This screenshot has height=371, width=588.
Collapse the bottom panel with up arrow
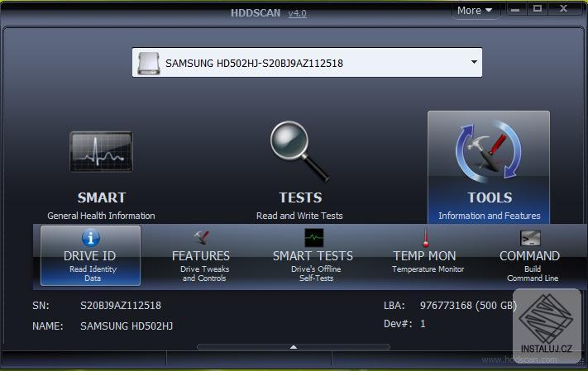(294, 347)
